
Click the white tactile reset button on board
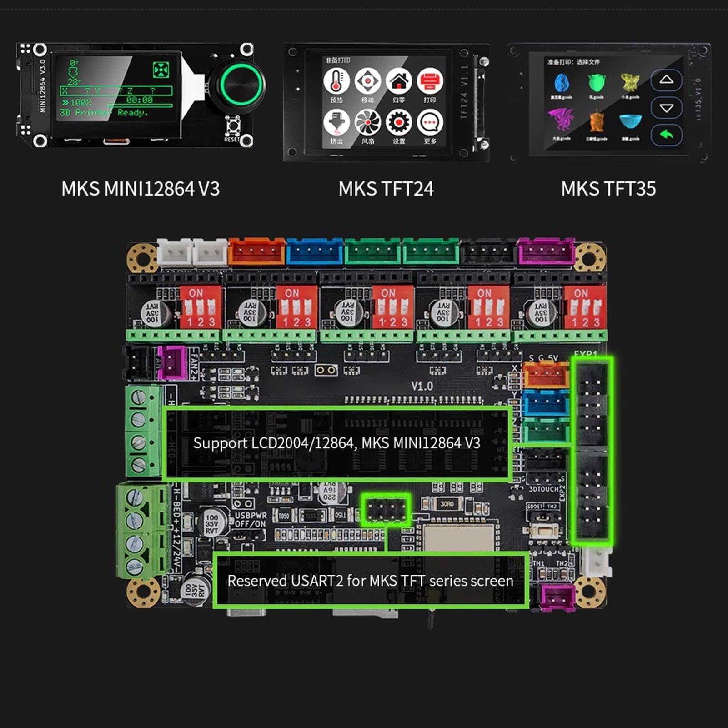545,531
